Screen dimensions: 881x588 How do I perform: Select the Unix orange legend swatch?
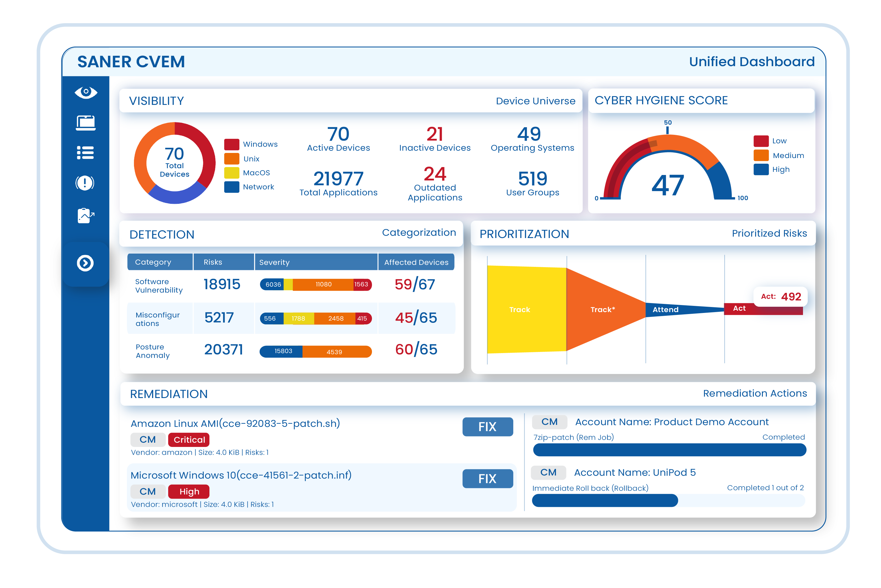pos(232,159)
